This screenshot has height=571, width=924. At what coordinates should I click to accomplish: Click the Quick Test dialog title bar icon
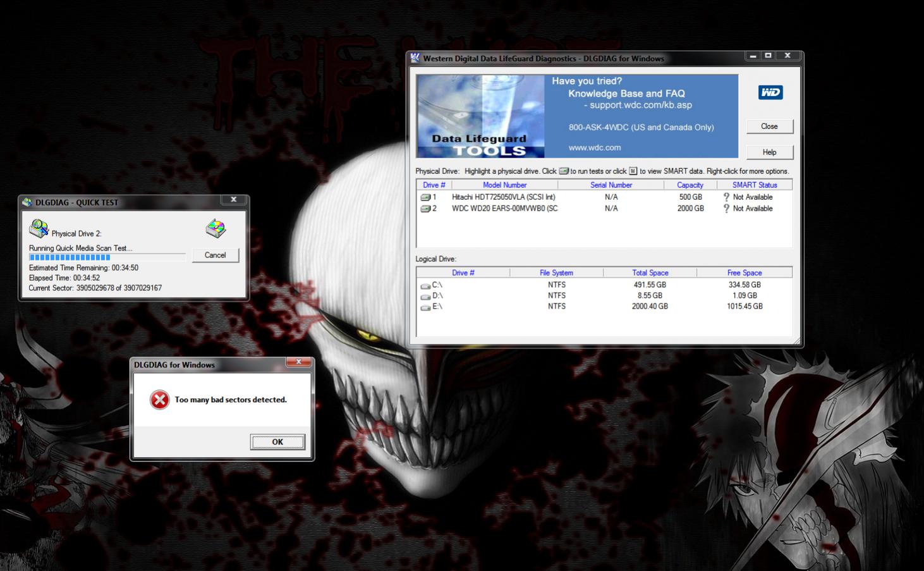point(27,202)
